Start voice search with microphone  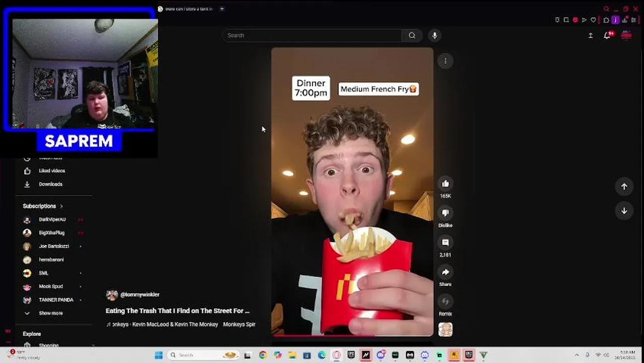435,35
